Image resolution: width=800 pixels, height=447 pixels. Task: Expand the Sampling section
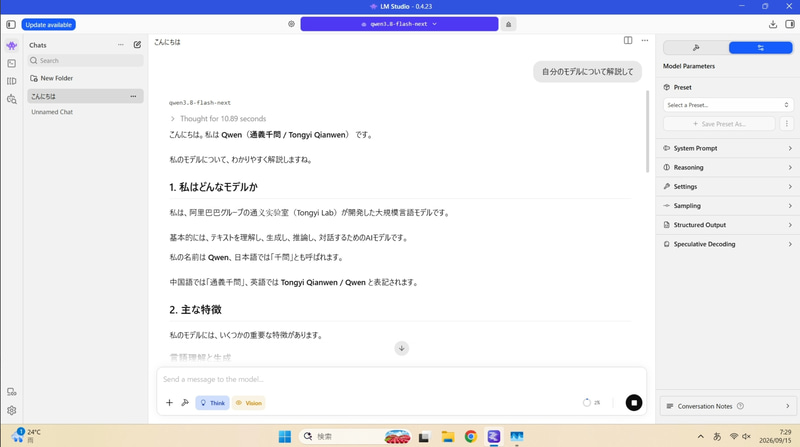(x=728, y=206)
